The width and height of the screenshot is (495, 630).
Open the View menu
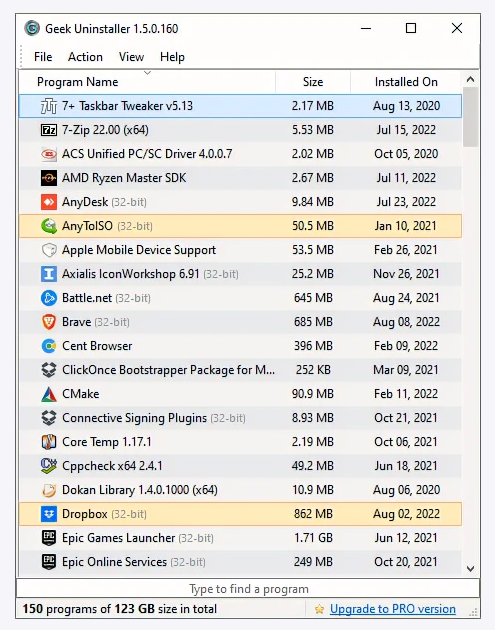131,57
